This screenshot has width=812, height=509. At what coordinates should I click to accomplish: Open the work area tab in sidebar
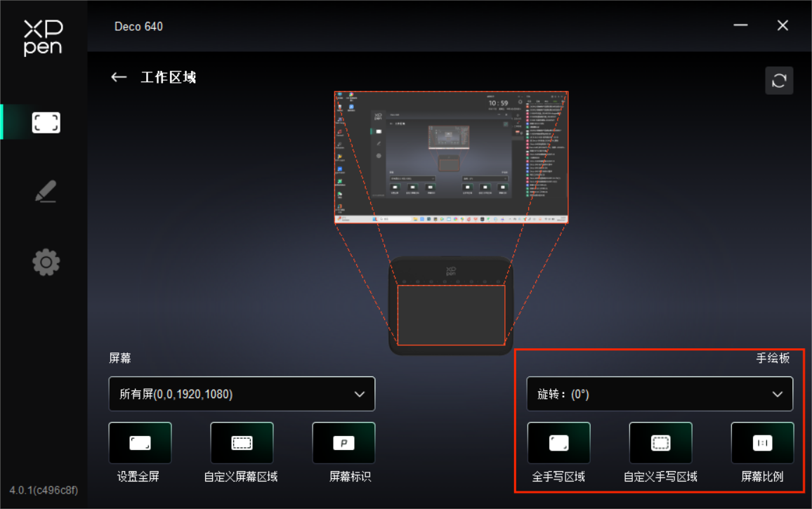click(46, 123)
